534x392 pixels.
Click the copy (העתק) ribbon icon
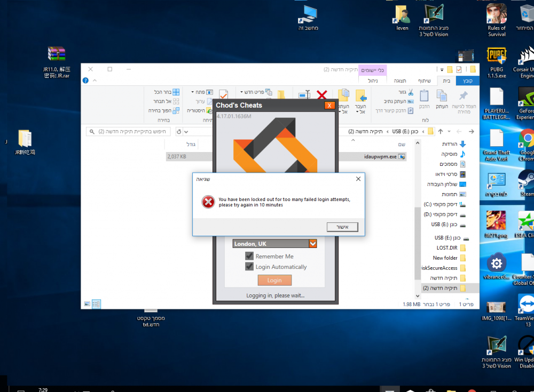pyautogui.click(x=442, y=96)
